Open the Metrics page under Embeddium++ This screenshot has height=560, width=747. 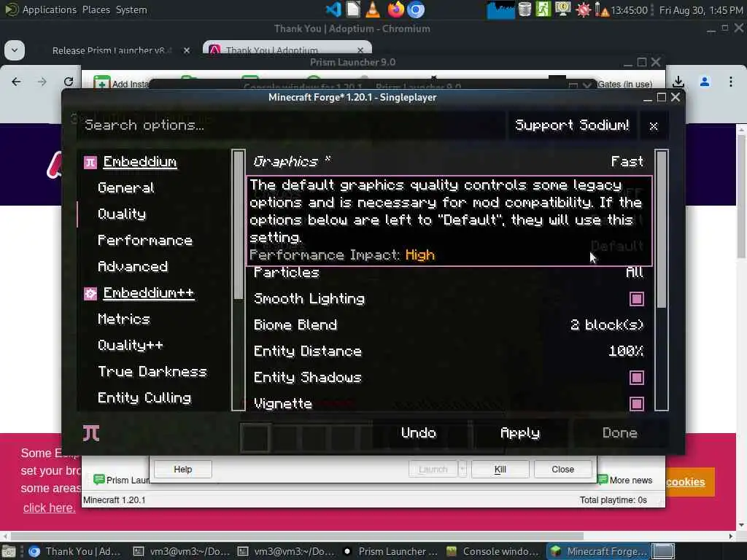click(123, 319)
